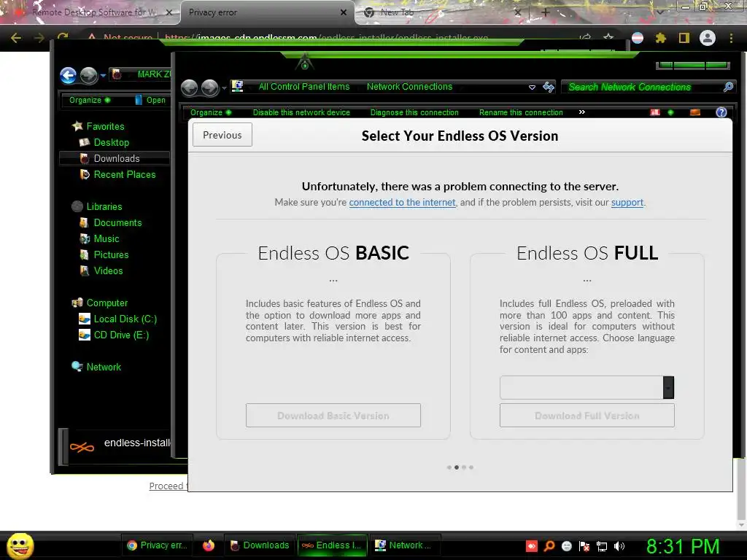The image size is (747, 560).
Task: Open Chrome profile avatar icon
Action: (x=708, y=38)
